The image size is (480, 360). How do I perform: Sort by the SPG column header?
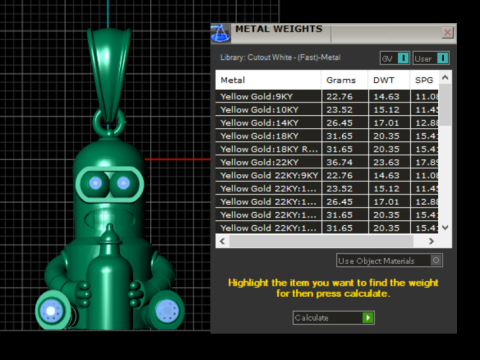[424, 80]
